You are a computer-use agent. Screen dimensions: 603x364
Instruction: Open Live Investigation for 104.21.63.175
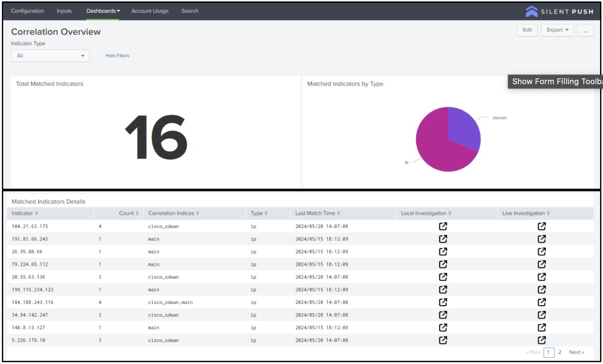541,226
